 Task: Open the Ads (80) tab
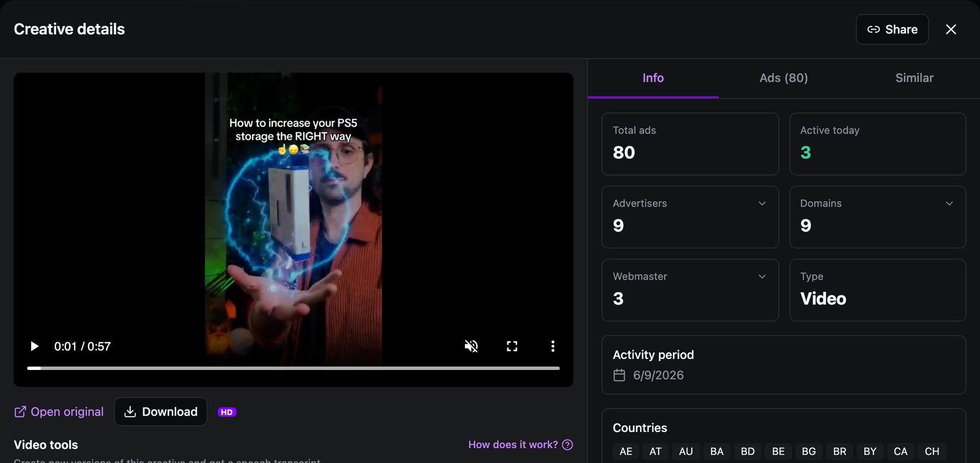[x=784, y=78]
